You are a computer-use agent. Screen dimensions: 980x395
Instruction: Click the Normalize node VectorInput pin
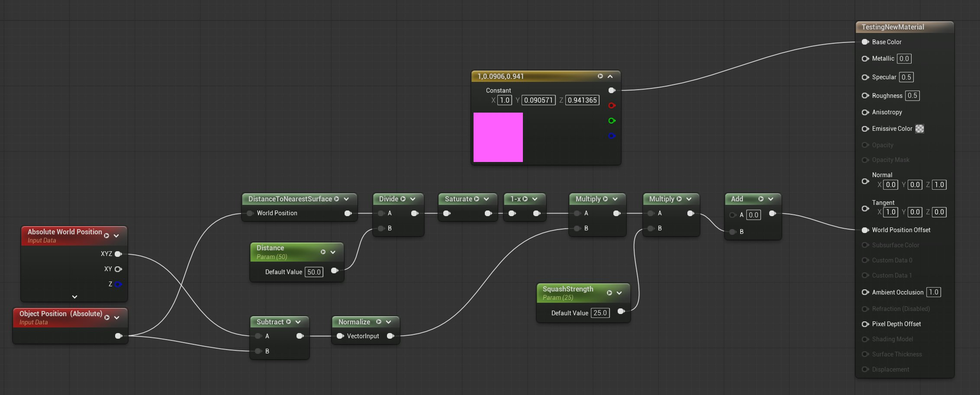(340, 336)
